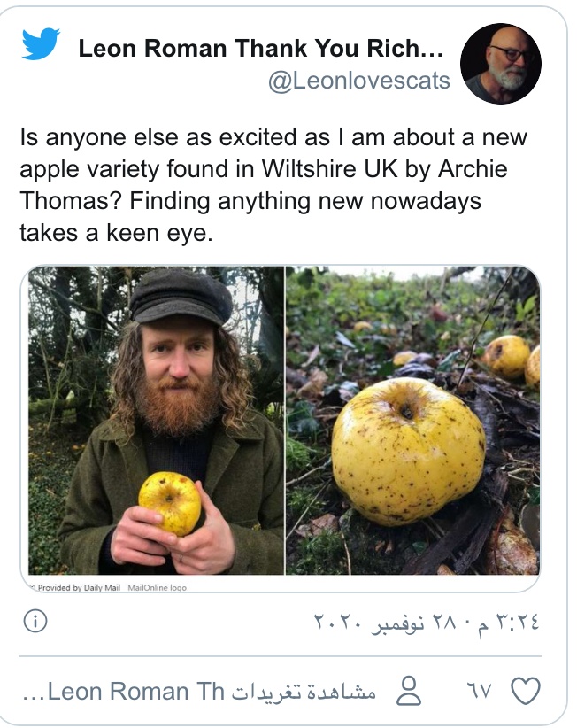Viewport: 577px width, 728px height.
Task: Click the person silhouette icon
Action: pyautogui.click(x=409, y=692)
